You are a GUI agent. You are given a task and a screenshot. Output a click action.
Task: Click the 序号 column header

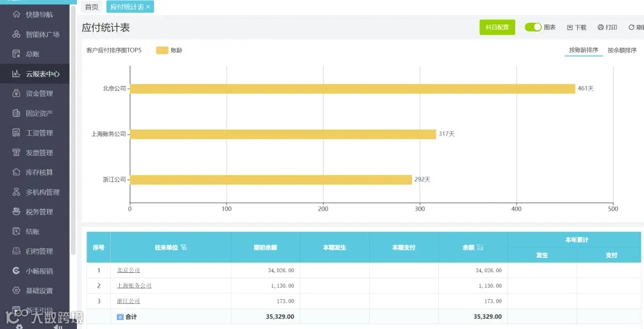pos(98,247)
